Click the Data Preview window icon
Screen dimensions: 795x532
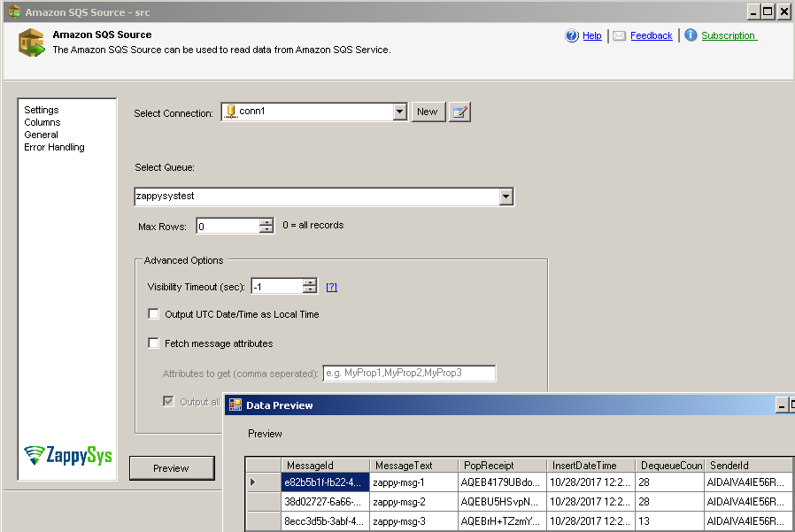pyautogui.click(x=235, y=405)
